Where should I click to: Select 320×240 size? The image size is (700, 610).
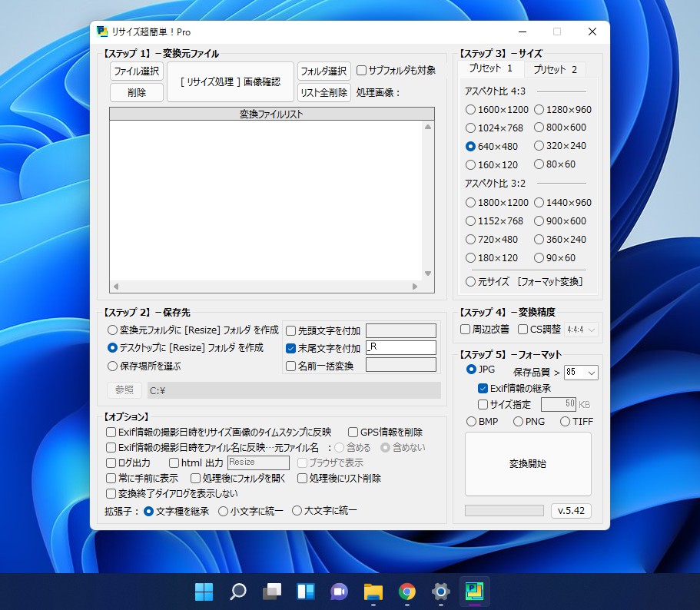coord(560,145)
